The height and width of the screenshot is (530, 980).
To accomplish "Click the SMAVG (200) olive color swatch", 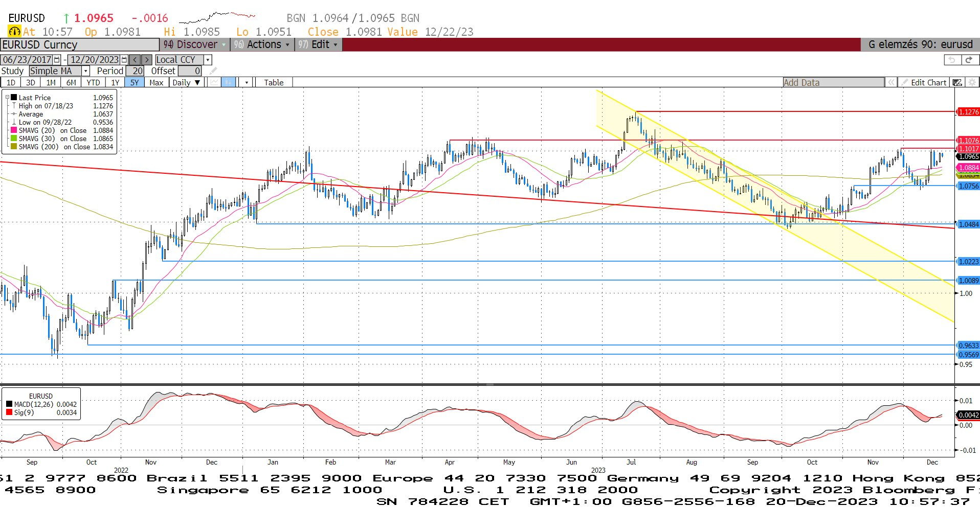I will [x=14, y=147].
